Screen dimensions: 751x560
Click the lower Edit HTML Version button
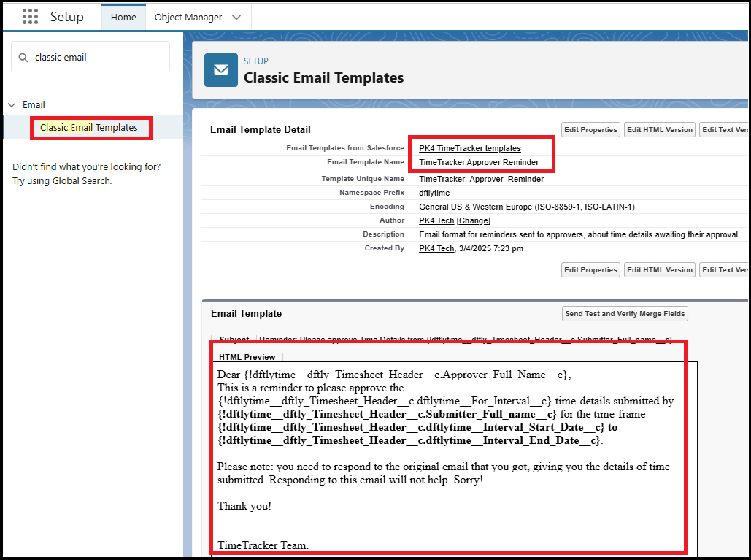[x=660, y=269]
